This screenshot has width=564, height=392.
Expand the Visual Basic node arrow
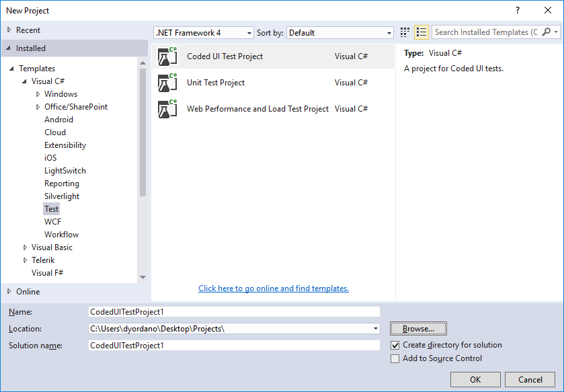pos(25,247)
